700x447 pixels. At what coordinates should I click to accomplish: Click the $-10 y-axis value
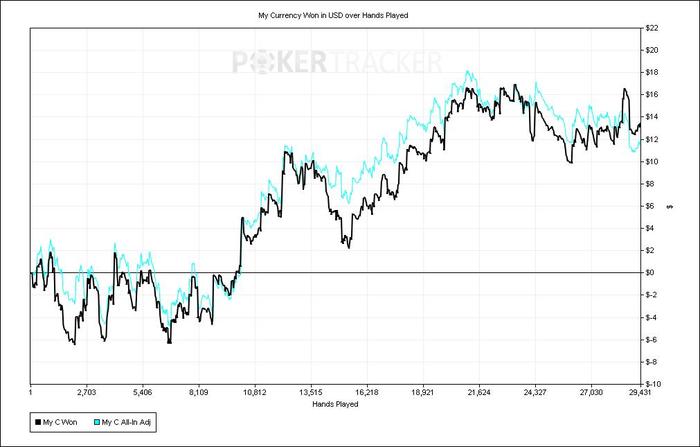tap(652, 384)
